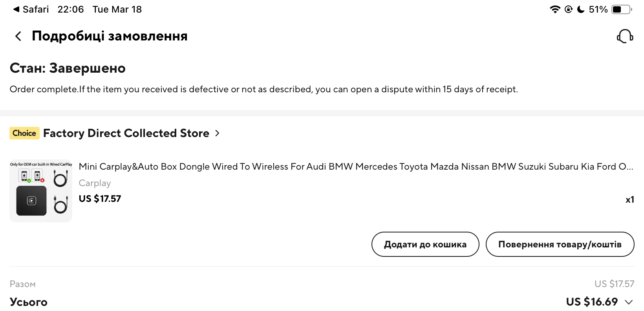Tap the orientation lock status icon
This screenshot has width=644, height=311.
pyautogui.click(x=569, y=9)
